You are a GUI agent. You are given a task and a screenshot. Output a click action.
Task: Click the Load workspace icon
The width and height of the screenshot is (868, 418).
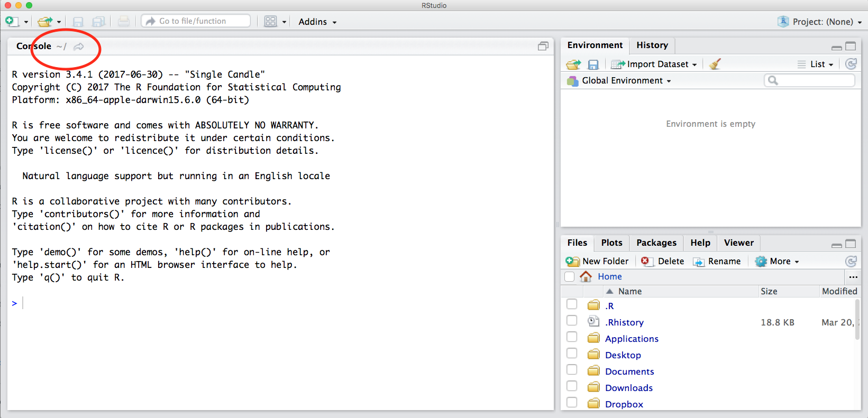coord(574,64)
